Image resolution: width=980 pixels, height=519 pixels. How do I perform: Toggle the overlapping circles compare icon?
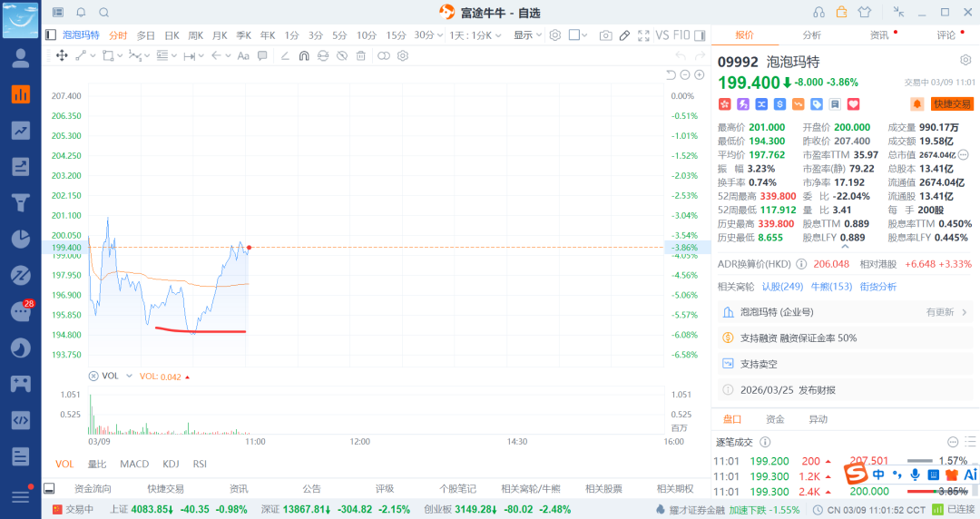pos(384,55)
